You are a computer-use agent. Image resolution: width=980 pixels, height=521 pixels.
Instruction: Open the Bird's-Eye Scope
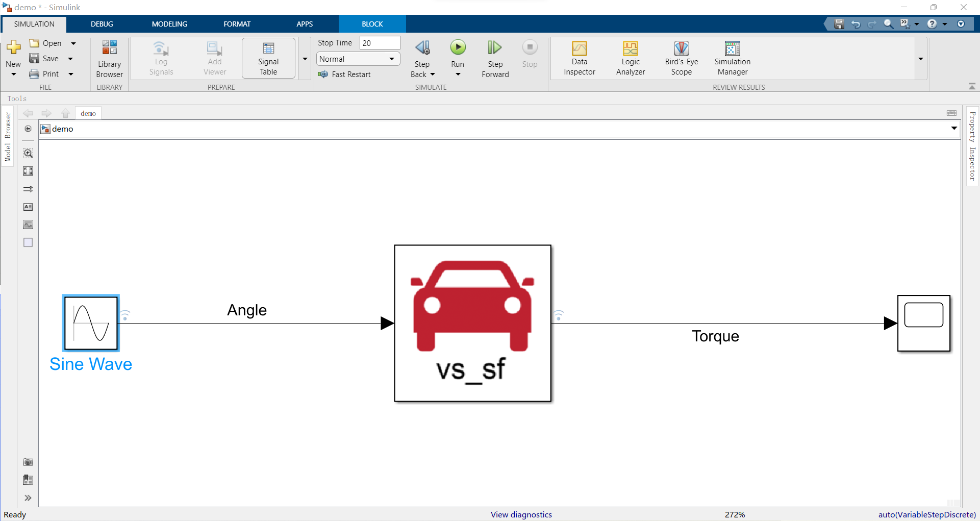pos(682,58)
